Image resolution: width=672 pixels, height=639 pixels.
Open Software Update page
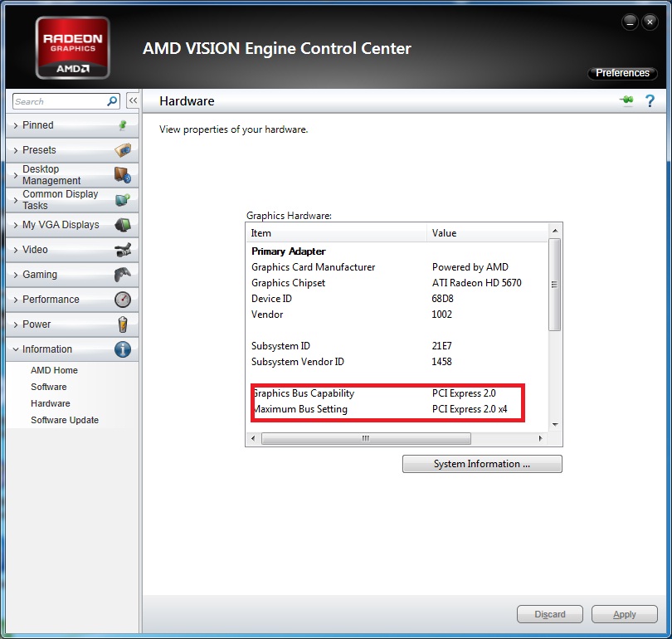coord(64,421)
